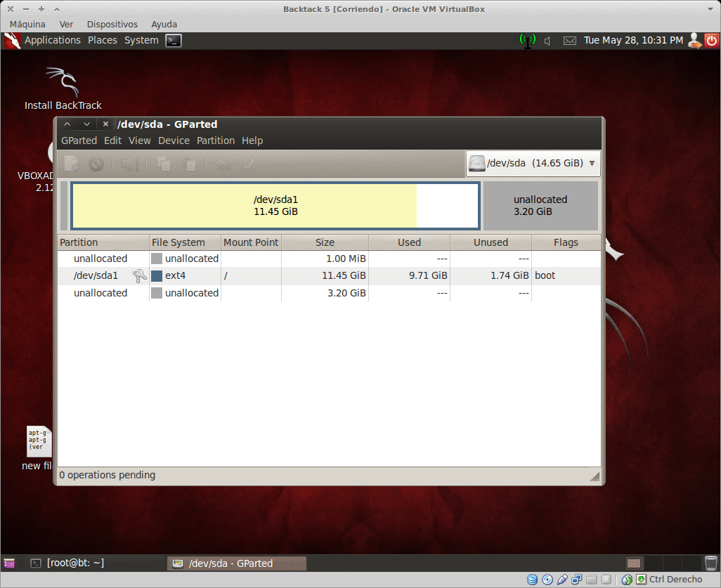Click the mail envelope indicator icon
The image size is (721, 588).
(570, 41)
